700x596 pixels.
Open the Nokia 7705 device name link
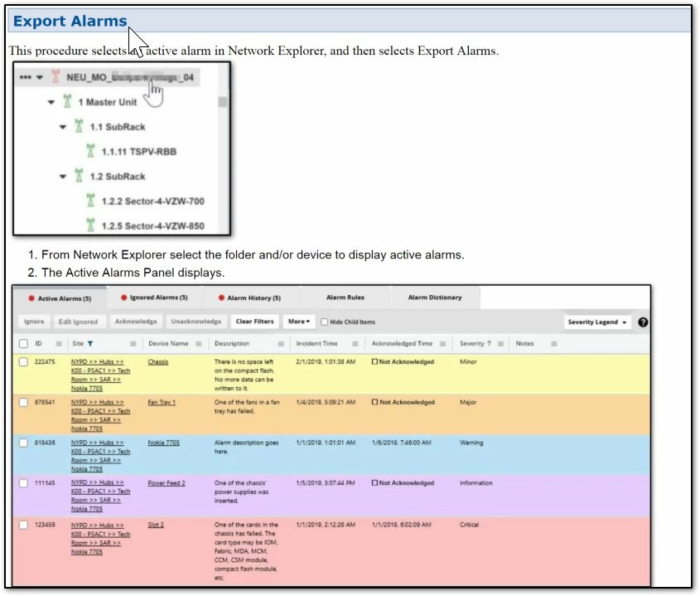[x=164, y=443]
